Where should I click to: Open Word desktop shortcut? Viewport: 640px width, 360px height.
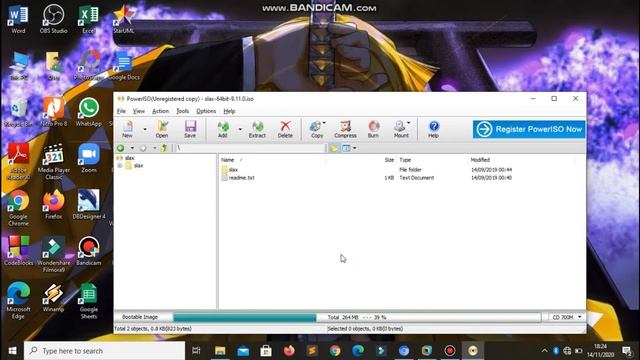[x=18, y=19]
